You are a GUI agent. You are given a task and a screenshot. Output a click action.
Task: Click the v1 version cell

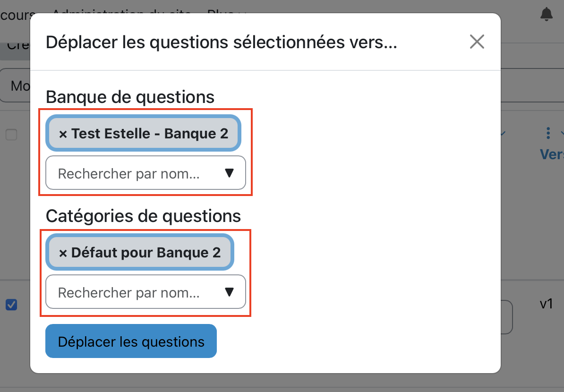coord(547,304)
